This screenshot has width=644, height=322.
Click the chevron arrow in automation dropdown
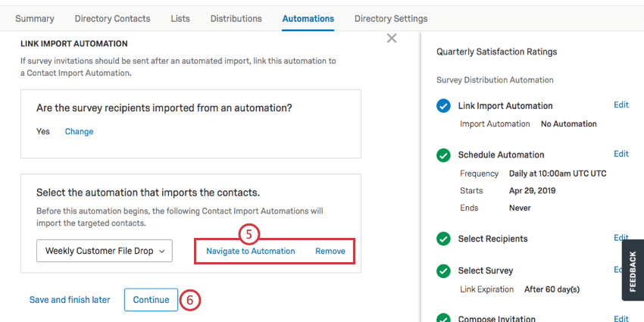(162, 252)
